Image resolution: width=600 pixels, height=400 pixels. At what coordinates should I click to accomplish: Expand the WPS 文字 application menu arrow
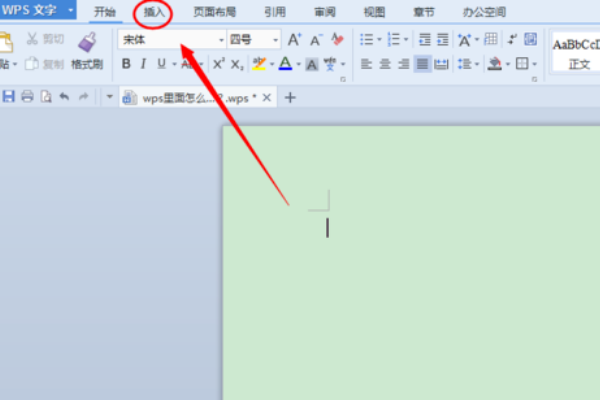click(71, 11)
